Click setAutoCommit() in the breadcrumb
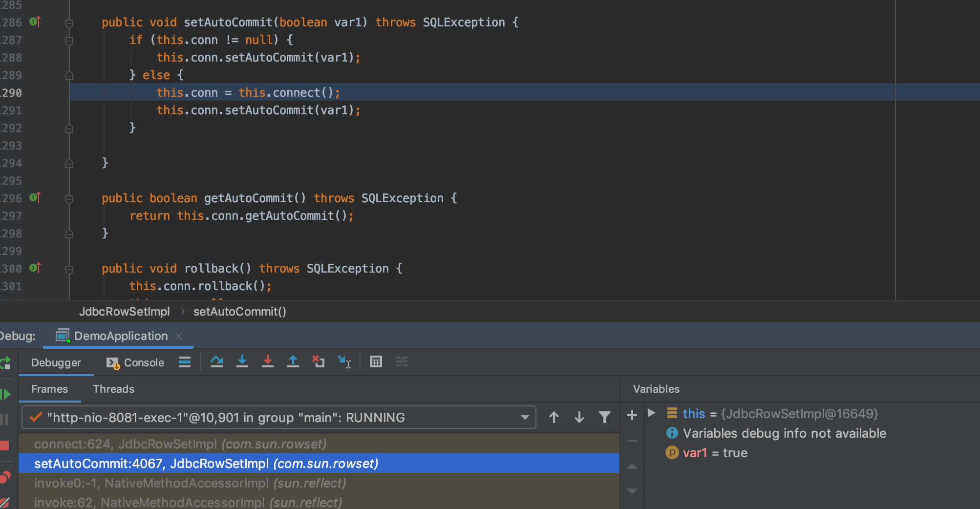 pyautogui.click(x=240, y=312)
